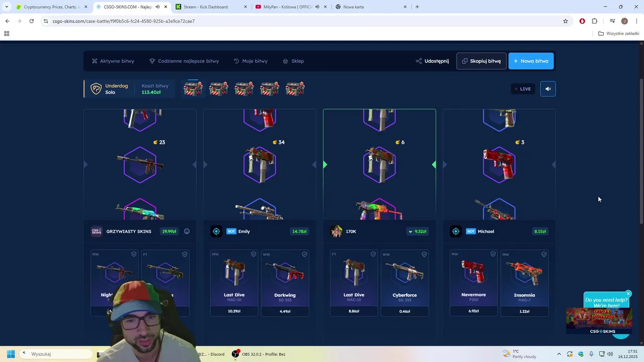
Task: Click shield check icon on Cyberforce card
Action: click(424, 254)
